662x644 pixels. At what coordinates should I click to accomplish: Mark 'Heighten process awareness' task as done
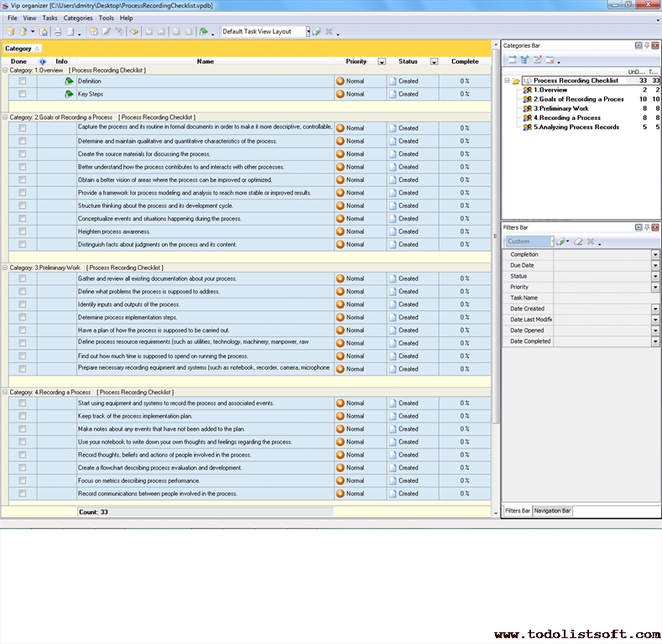23,231
